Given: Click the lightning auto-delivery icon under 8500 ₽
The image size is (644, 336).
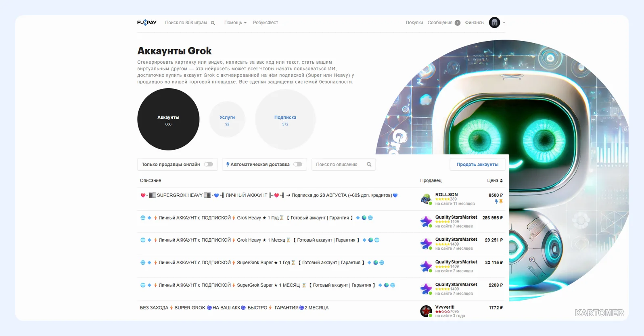Looking at the screenshot, I should 497,201.
